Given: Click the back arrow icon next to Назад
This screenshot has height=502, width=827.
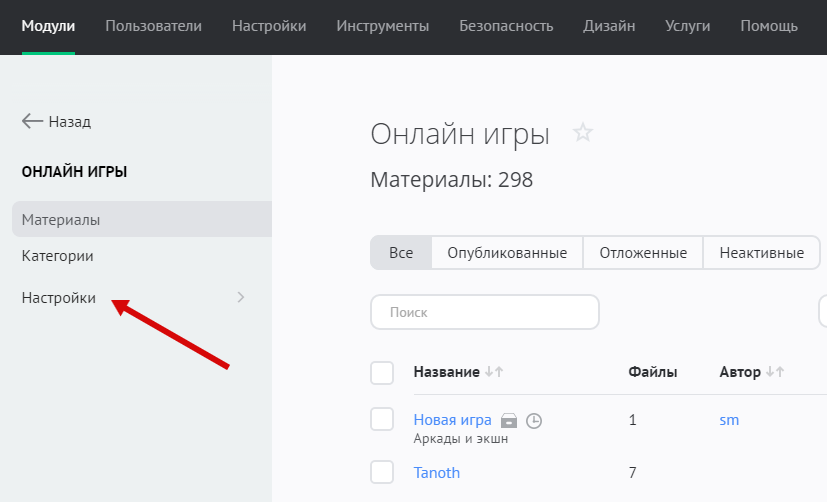Looking at the screenshot, I should [32, 122].
